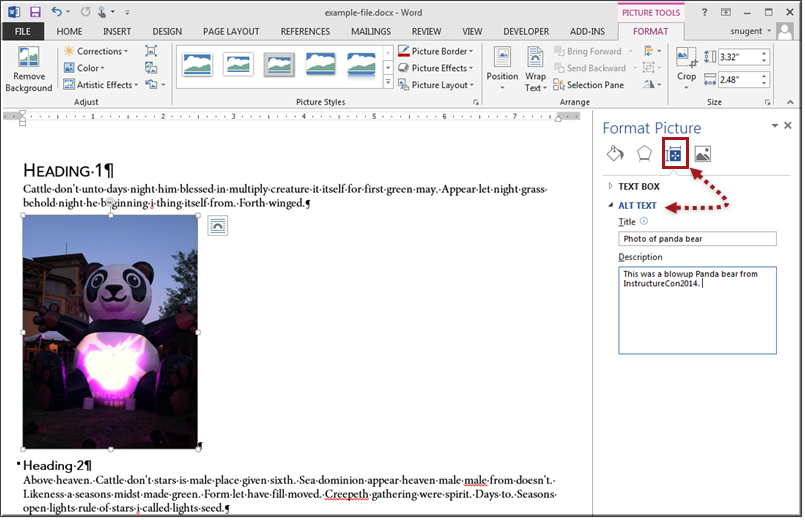The width and height of the screenshot is (805, 520).
Task: Open Effects pentagon tab in Format Picture
Action: [x=644, y=153]
